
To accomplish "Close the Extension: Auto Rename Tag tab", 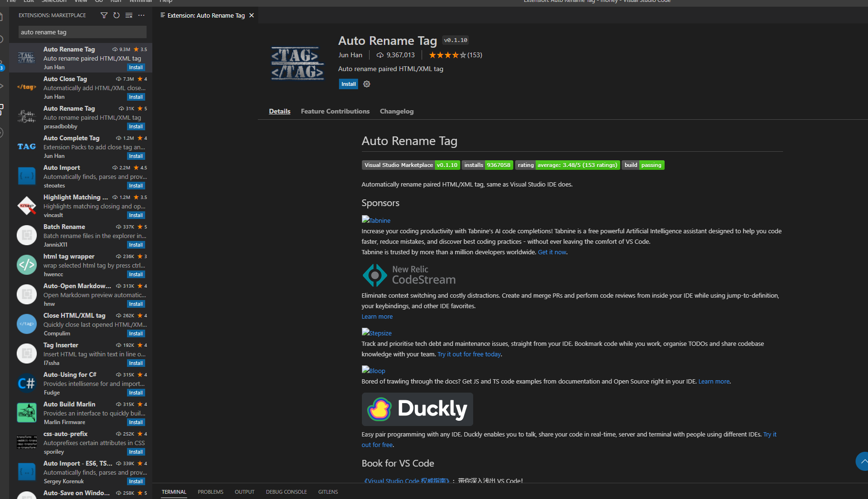I will pyautogui.click(x=252, y=15).
